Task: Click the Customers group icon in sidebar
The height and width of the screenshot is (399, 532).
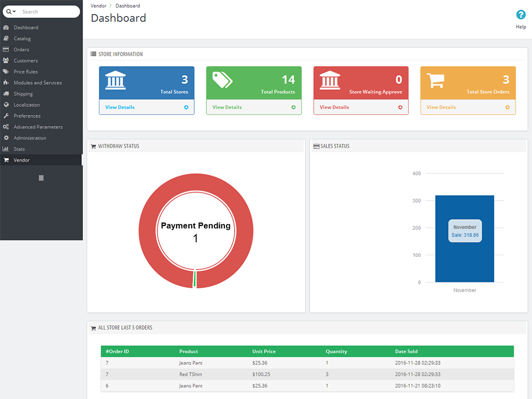Action: [6, 61]
